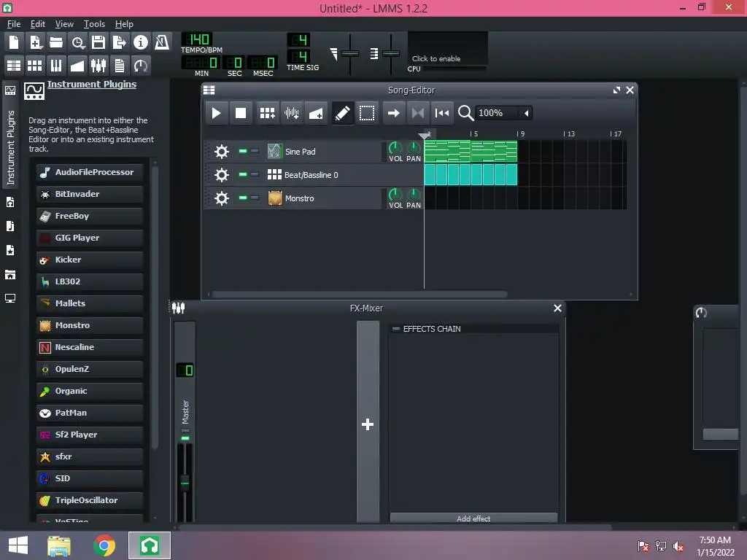This screenshot has width=747, height=560.
Task: Click the Sine Pad instrument button
Action: [323, 152]
